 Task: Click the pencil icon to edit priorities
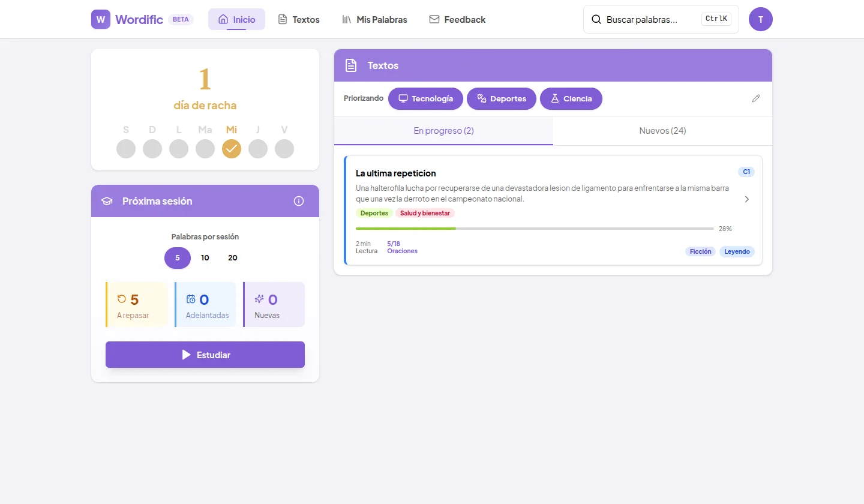coord(755,98)
